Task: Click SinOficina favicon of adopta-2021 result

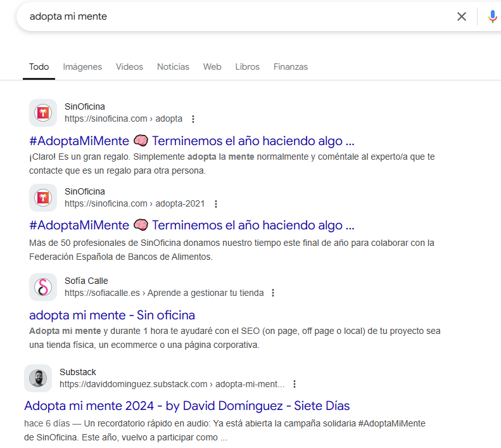Action: tap(43, 198)
